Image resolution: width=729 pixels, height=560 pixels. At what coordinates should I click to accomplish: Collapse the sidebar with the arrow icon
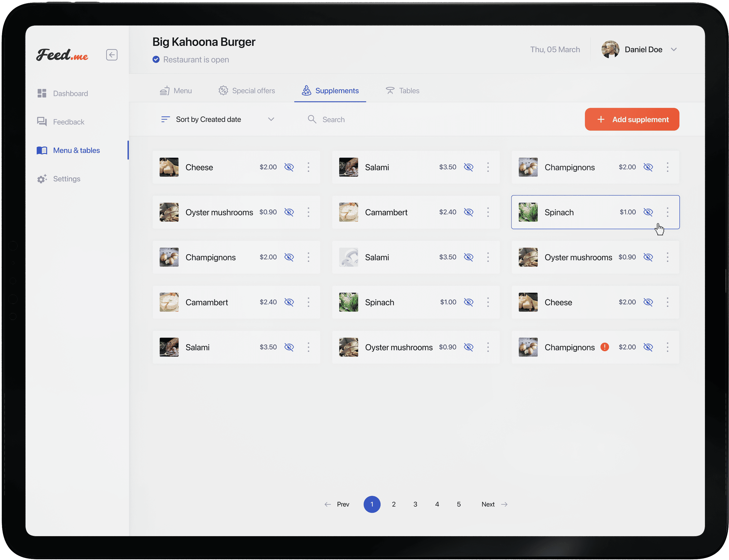[112, 55]
